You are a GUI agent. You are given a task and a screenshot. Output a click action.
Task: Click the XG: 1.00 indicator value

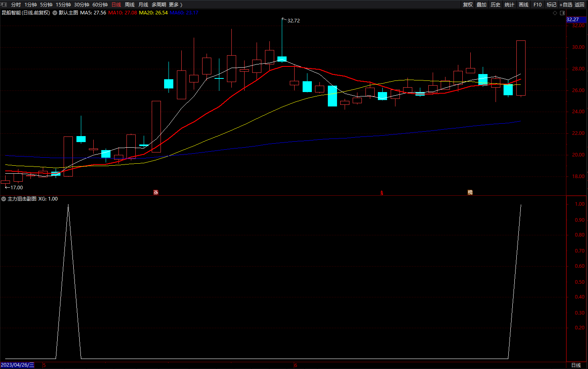click(48, 199)
